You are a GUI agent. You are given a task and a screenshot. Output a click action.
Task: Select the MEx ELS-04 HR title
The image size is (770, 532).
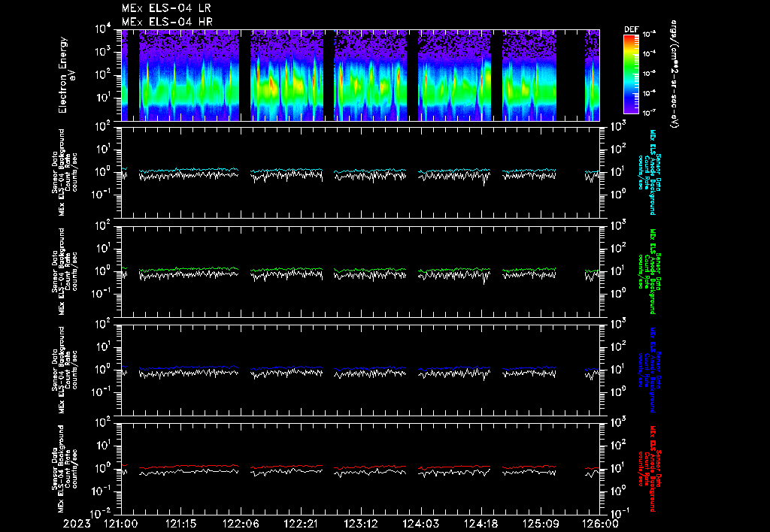pyautogui.click(x=167, y=22)
